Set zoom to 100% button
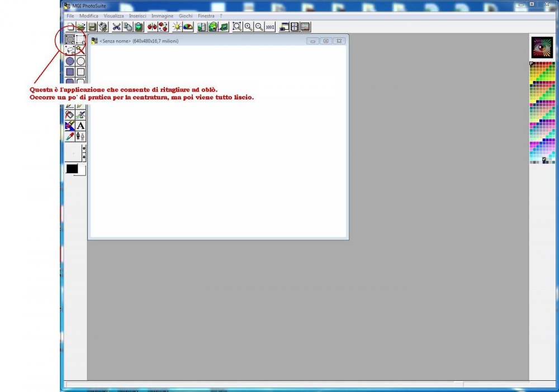559x392 pixels. (270, 27)
